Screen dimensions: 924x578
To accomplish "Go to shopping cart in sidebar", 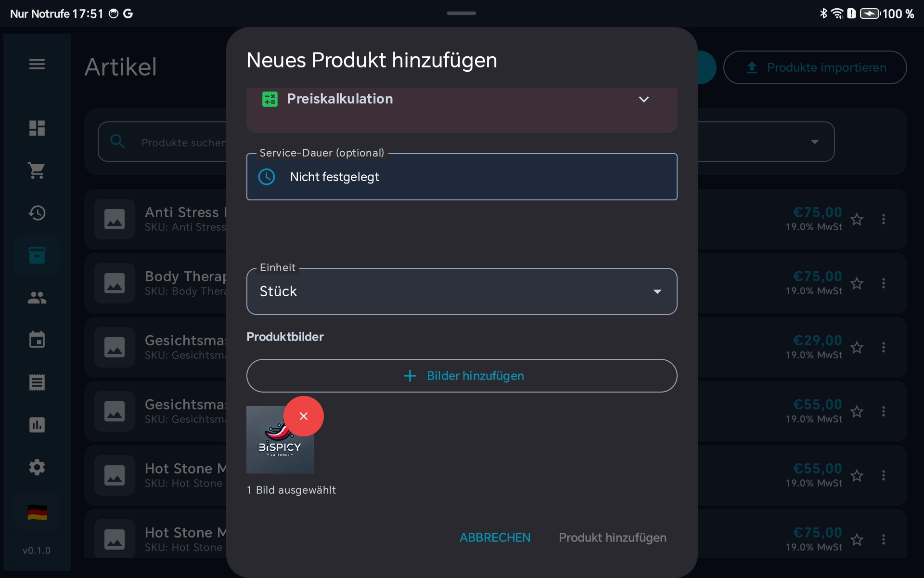I will click(37, 171).
